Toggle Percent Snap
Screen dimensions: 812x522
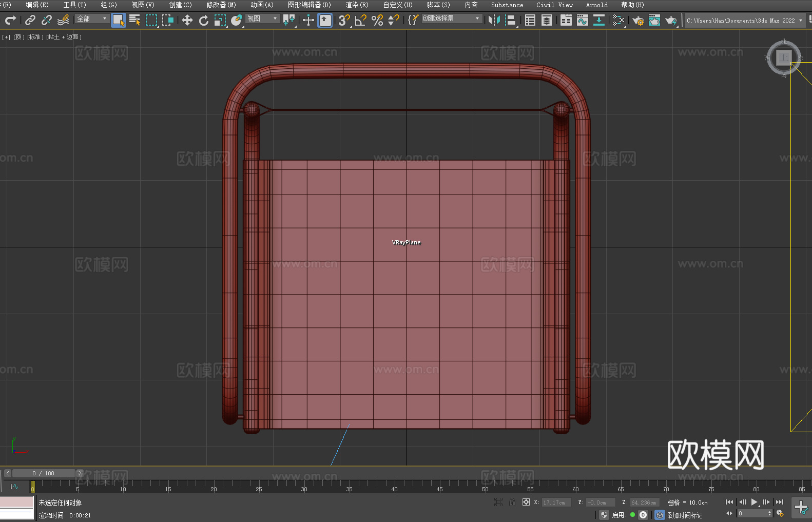377,20
